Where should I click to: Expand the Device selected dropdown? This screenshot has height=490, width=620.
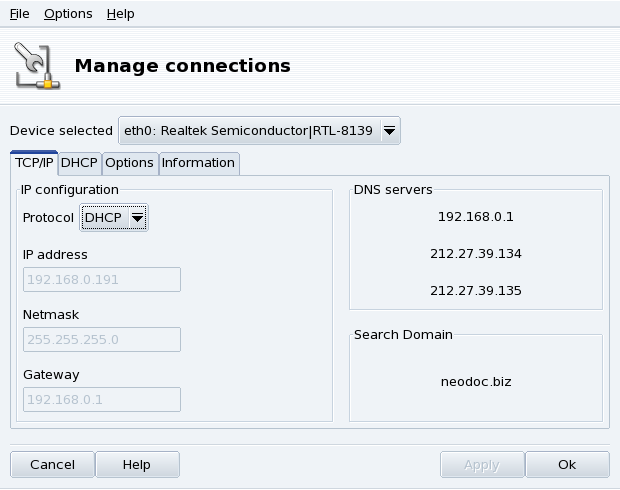point(260,130)
